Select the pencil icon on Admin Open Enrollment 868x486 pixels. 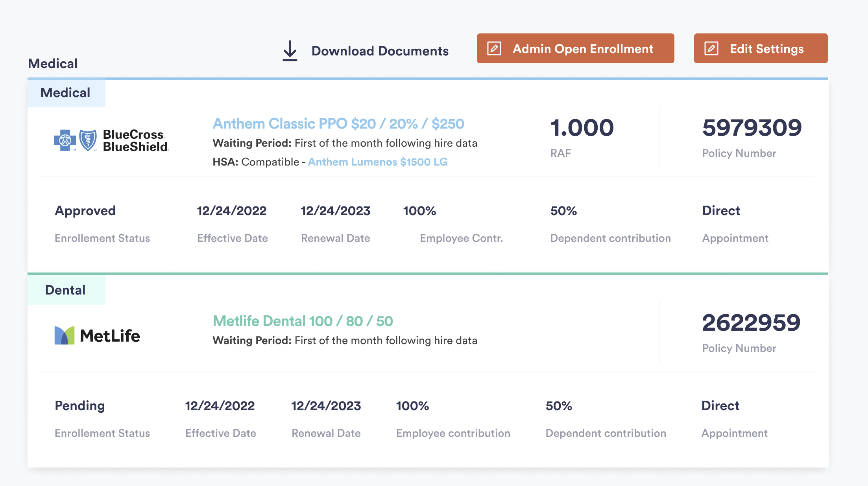tap(494, 48)
